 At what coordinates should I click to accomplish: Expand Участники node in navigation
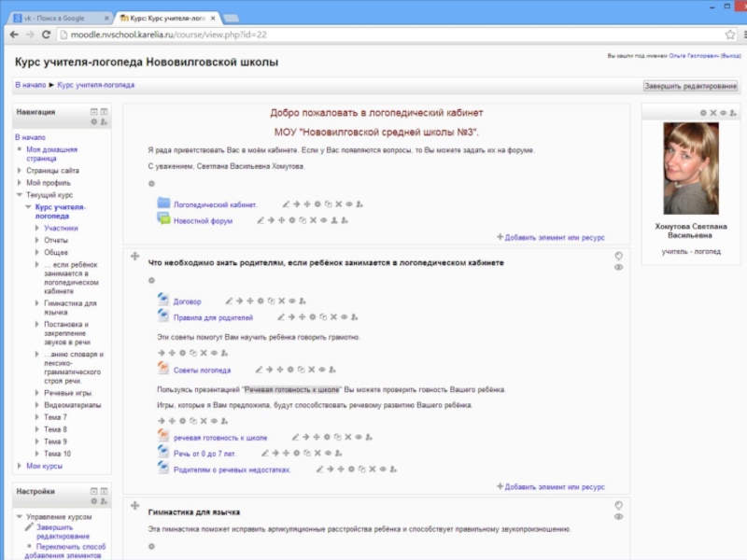(36, 228)
